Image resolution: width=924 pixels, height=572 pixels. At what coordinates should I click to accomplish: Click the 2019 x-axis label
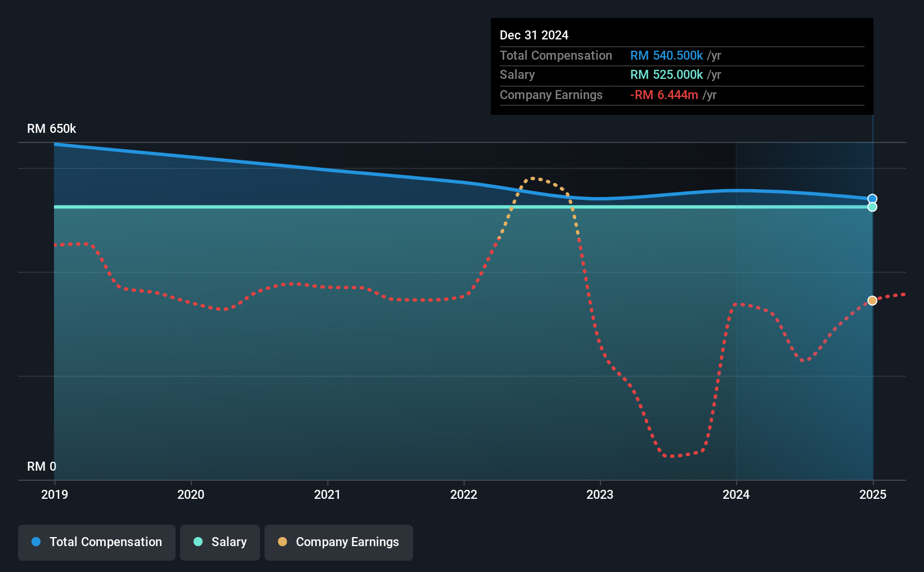[x=55, y=494]
